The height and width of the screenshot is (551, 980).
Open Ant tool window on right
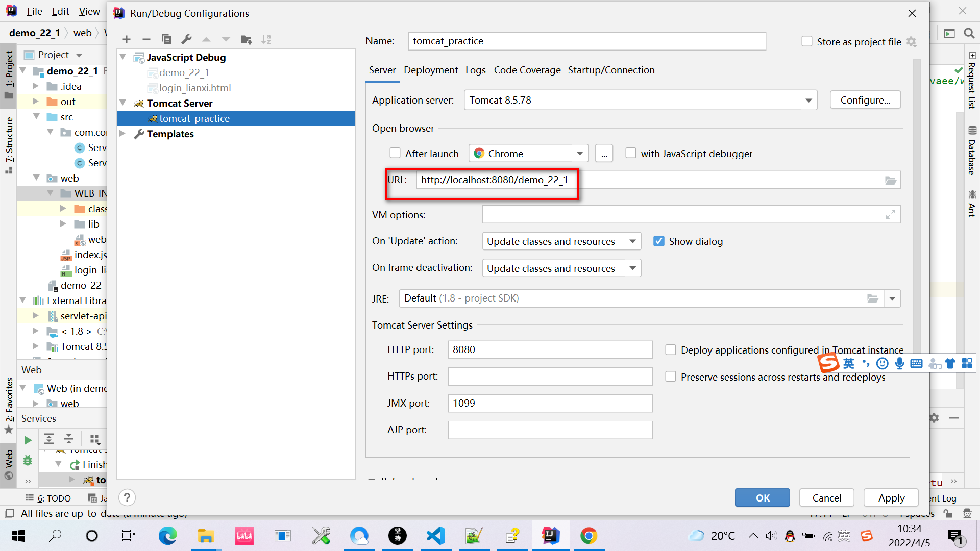[972, 204]
